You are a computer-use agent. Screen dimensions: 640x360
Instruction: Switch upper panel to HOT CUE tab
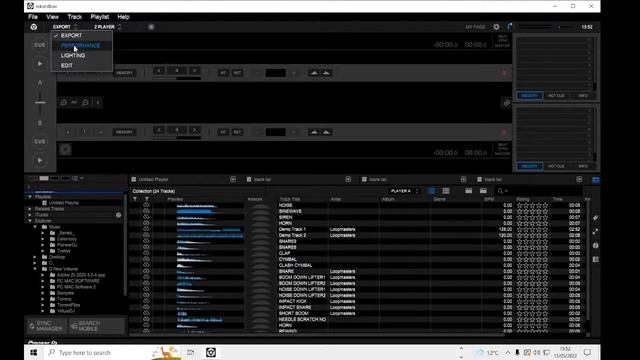click(x=556, y=96)
